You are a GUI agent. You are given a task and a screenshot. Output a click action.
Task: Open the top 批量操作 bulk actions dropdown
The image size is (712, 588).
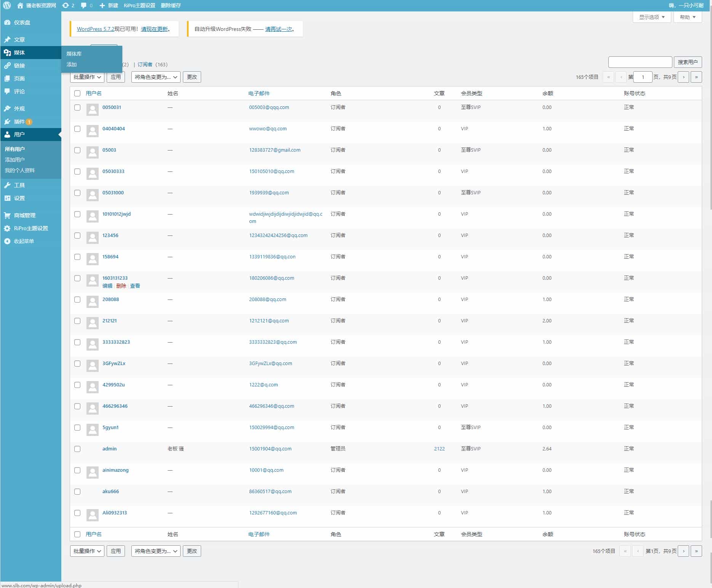87,77
